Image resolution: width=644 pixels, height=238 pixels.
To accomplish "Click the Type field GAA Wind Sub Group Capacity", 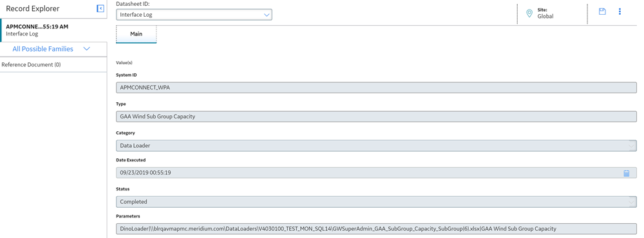I will [376, 116].
